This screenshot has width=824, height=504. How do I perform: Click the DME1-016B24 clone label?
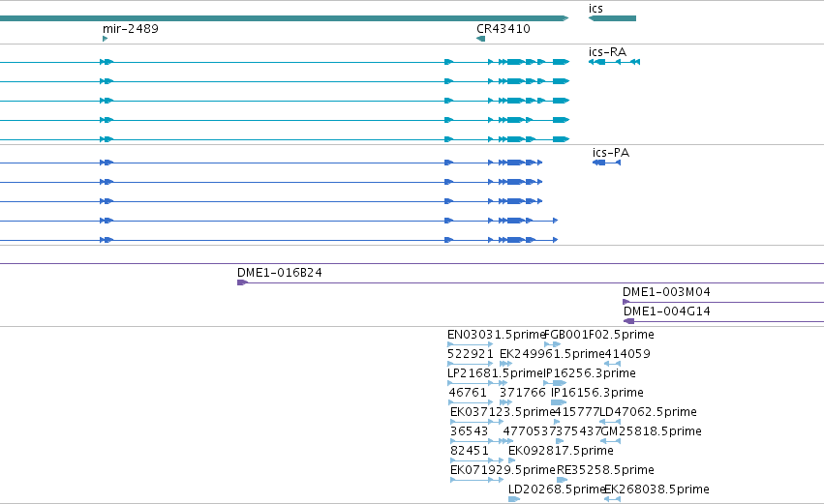coord(280,273)
